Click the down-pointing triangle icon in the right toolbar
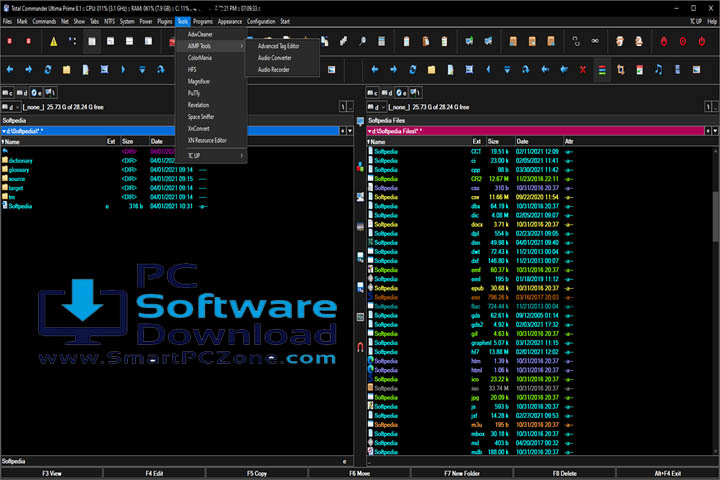Screen dimensions: 720x480 (507, 70)
